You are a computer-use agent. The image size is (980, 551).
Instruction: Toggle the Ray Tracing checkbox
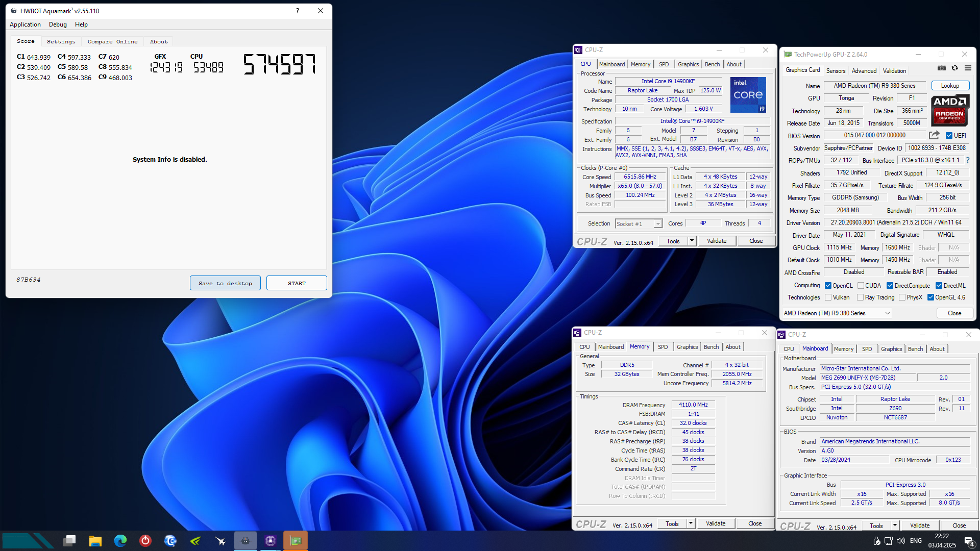pyautogui.click(x=861, y=297)
